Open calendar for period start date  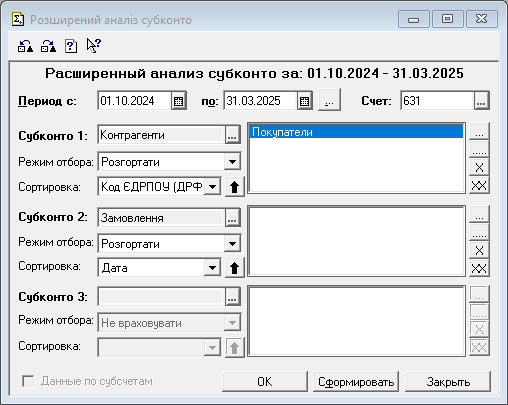tap(179, 101)
